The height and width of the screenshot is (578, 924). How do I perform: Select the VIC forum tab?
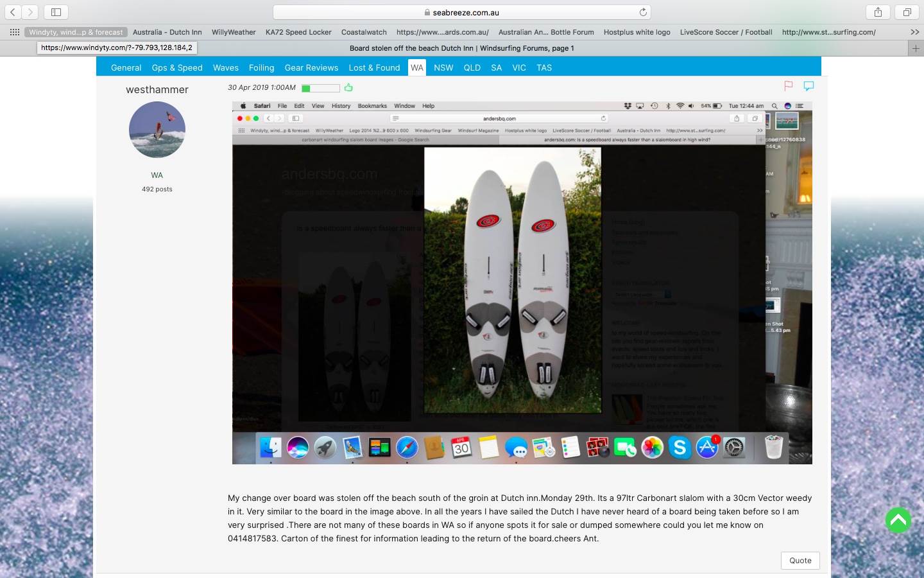click(519, 67)
